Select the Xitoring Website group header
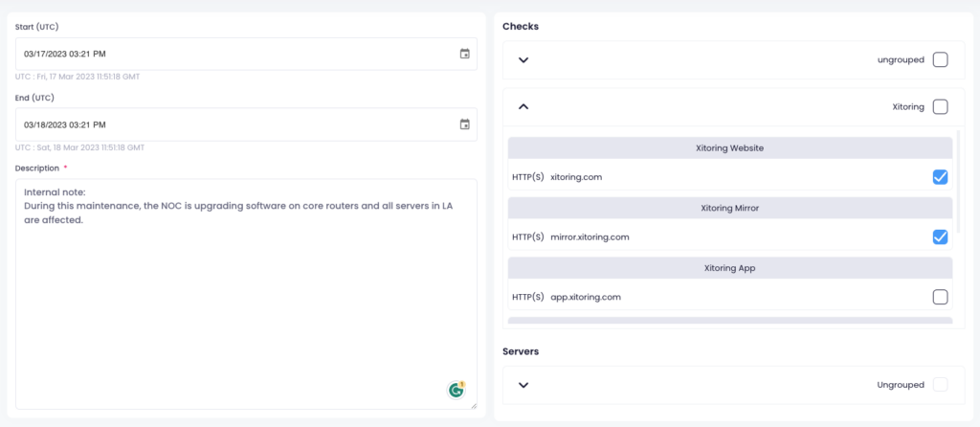 click(x=729, y=148)
